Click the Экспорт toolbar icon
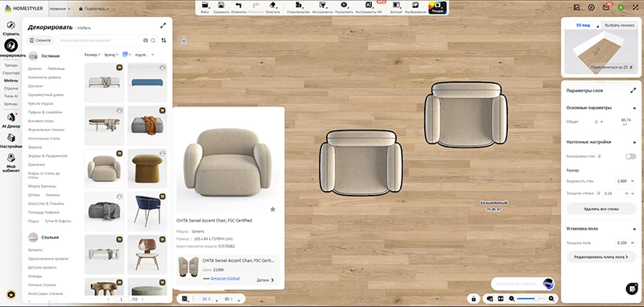This screenshot has width=644, height=307. [396, 7]
